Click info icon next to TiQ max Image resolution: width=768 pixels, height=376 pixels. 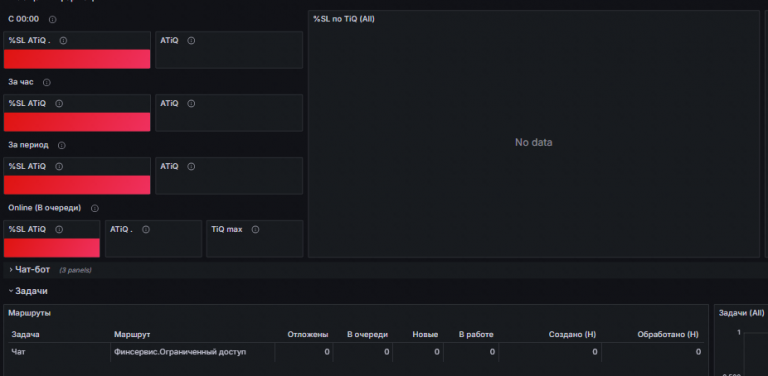(255, 229)
